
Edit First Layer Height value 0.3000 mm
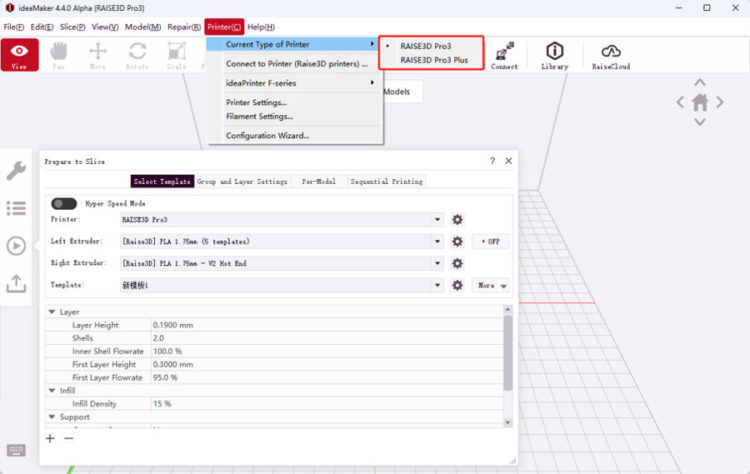click(x=327, y=364)
